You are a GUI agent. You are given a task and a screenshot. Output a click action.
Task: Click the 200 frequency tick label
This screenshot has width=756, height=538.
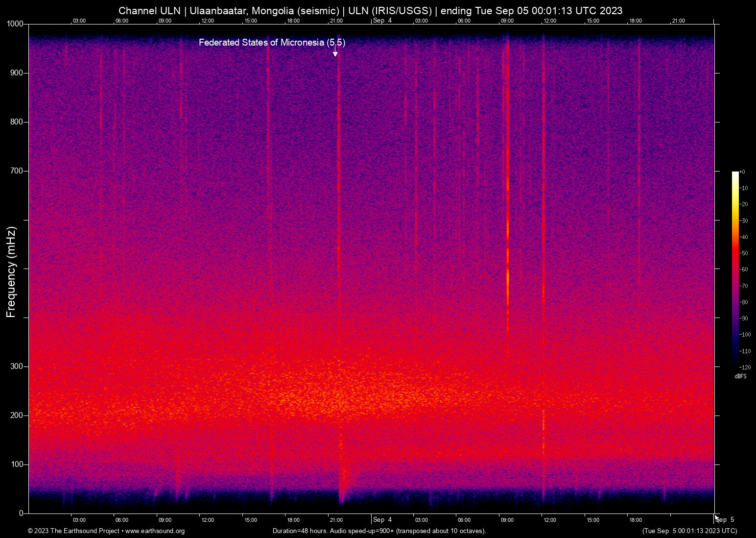pos(17,416)
